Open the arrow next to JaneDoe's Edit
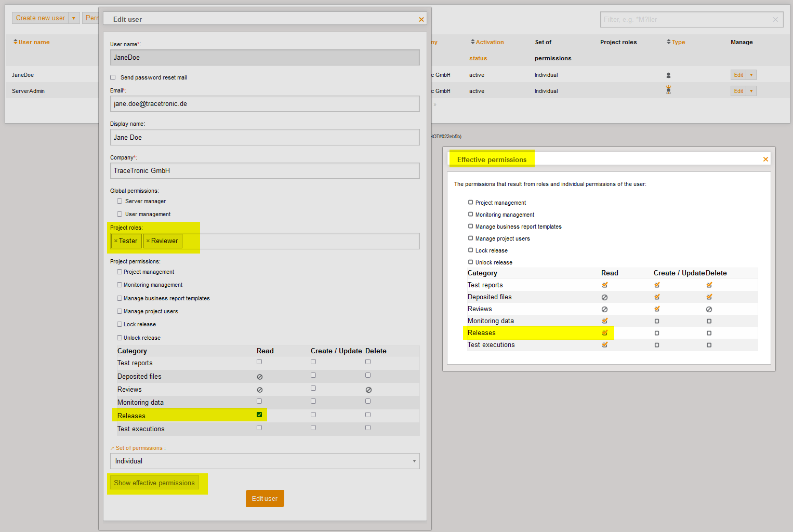 [x=751, y=75]
